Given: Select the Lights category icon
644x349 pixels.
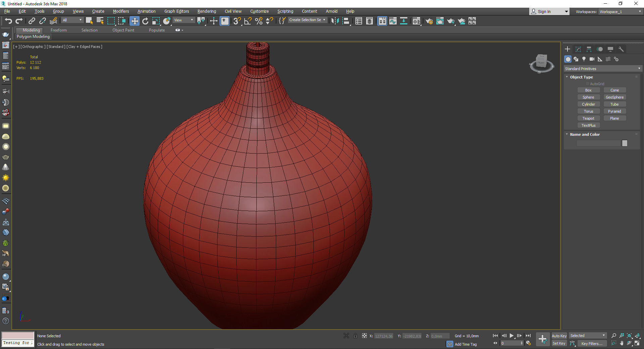Looking at the screenshot, I should point(584,59).
